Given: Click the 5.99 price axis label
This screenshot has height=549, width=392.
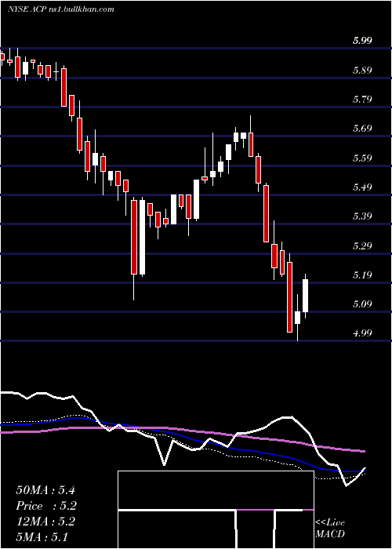Looking at the screenshot, I should point(362,41).
